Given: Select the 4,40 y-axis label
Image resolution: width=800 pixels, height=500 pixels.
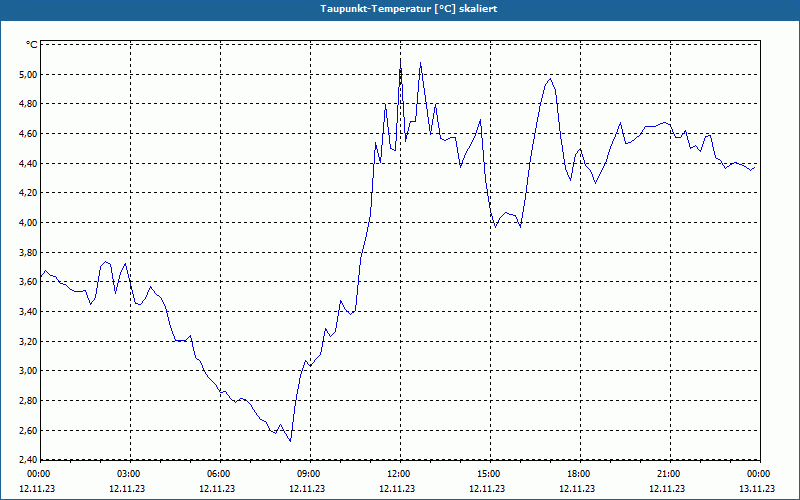Looking at the screenshot, I should tap(29, 163).
